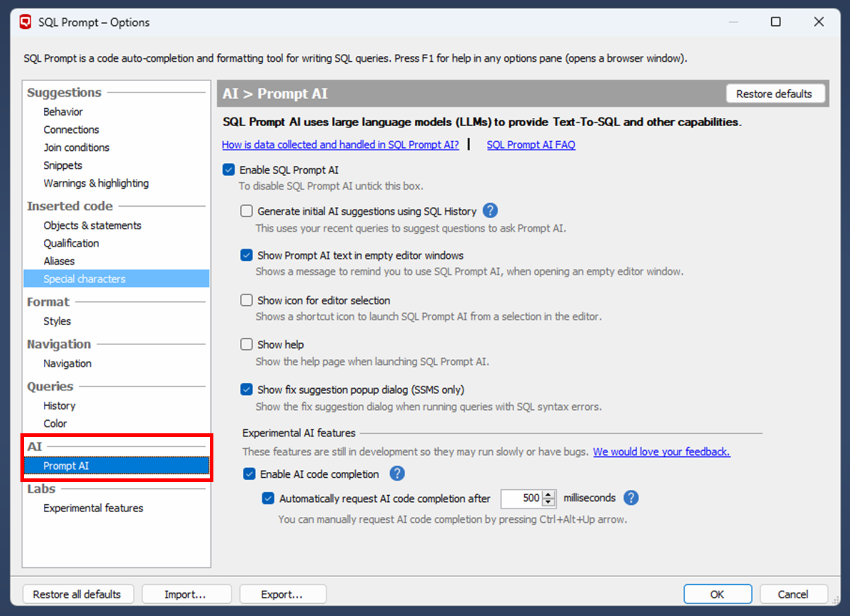
Task: Click help icon next to AI code completion
Action: coord(397,474)
